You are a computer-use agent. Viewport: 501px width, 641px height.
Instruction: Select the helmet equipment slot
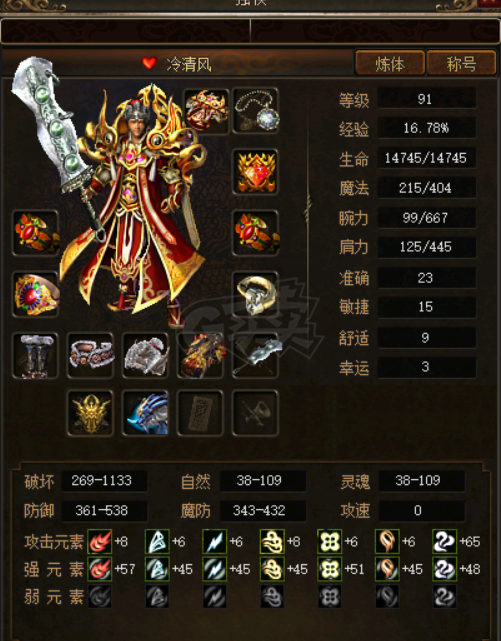click(x=206, y=110)
